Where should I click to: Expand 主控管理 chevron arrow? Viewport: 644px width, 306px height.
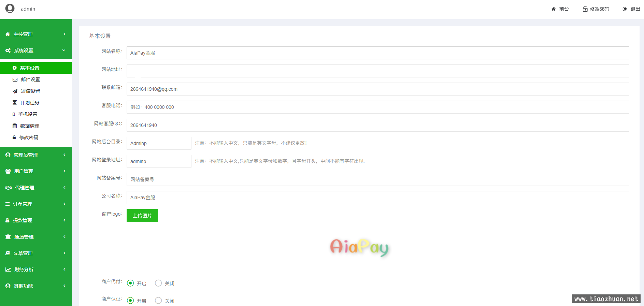64,34
